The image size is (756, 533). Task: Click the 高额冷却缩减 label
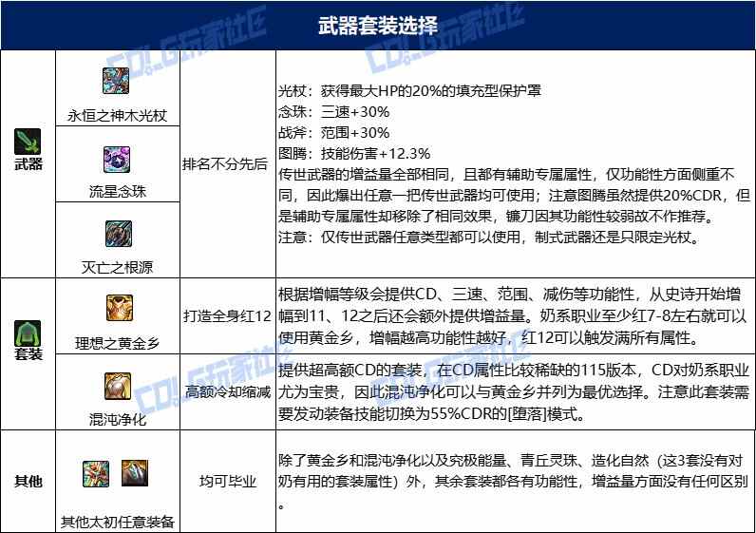pyautogui.click(x=228, y=391)
